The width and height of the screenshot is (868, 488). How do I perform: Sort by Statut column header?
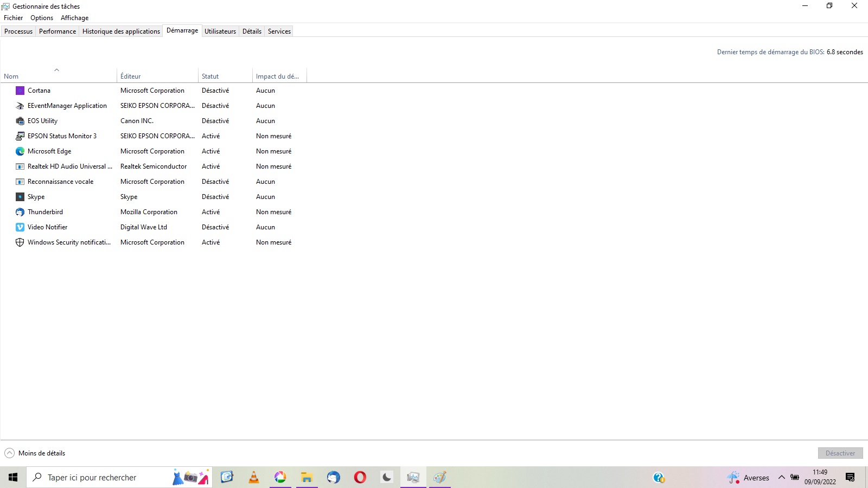point(225,76)
